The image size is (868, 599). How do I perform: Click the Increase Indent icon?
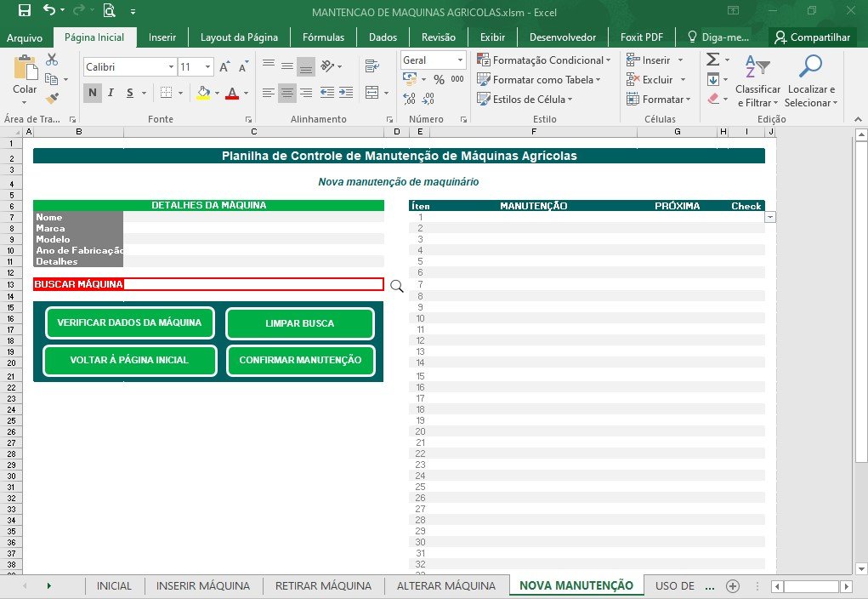(346, 93)
